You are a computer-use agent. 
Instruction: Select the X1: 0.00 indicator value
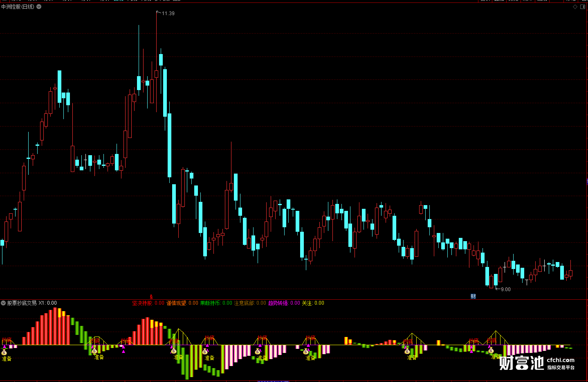coord(48,303)
